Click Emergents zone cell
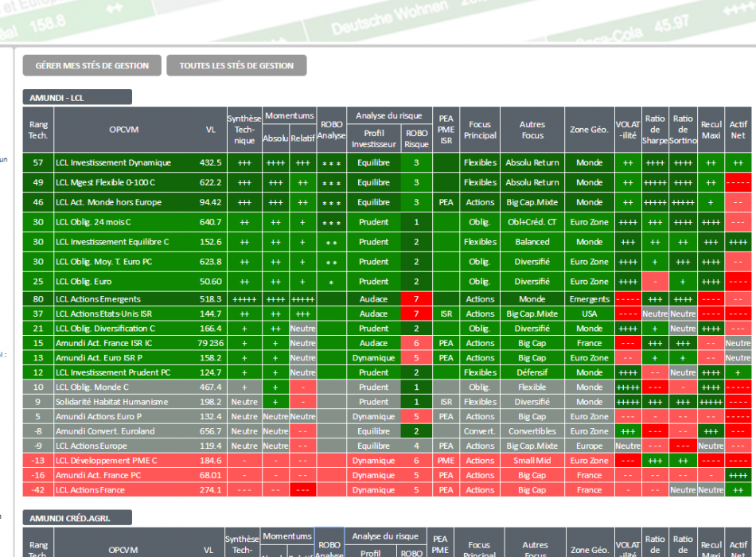 (589, 299)
